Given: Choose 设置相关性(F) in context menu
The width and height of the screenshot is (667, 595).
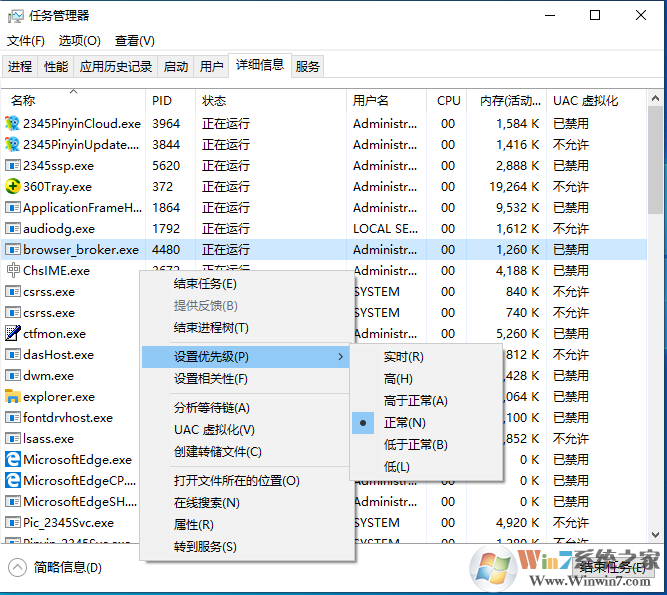Looking at the screenshot, I should 247,379.
